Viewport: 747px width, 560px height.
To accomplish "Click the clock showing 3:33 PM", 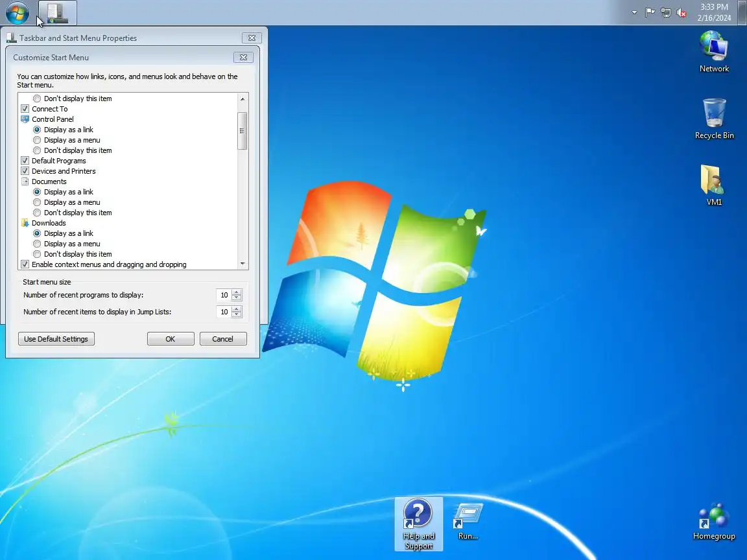I will (x=714, y=12).
